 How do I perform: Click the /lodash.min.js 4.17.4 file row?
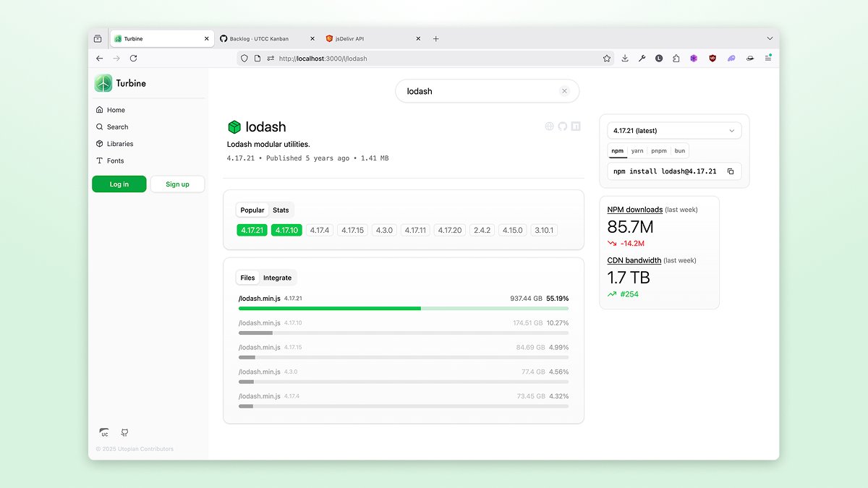click(x=404, y=401)
